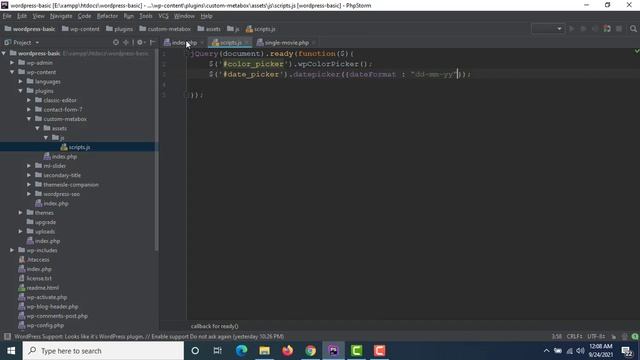Screen dimensions: 640x360
Task: Click the Stop square icon in toolbar
Action: pyautogui.click(x=619, y=29)
